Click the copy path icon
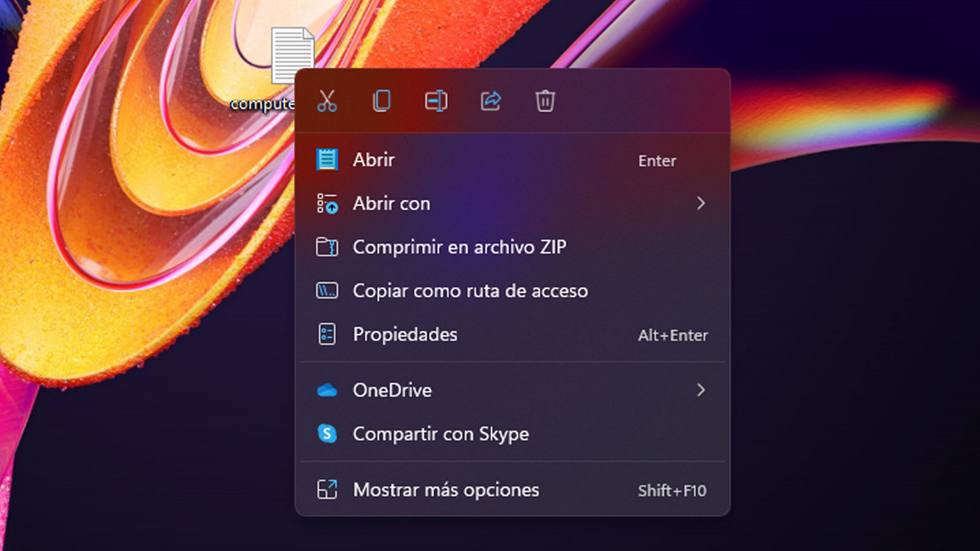The image size is (980, 551). click(327, 291)
